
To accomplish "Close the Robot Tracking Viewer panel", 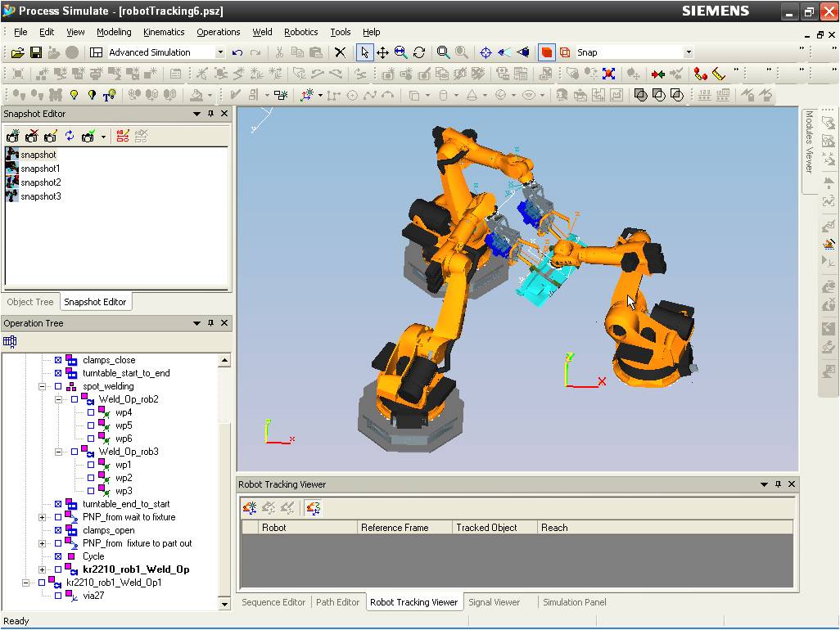I will coord(792,484).
